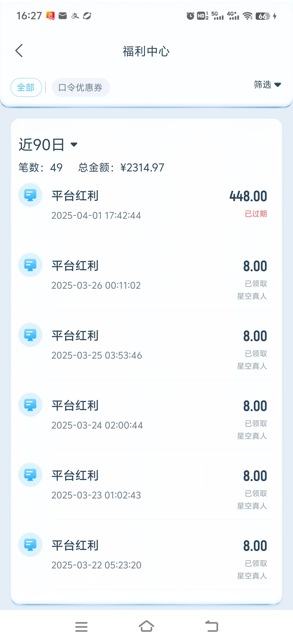Tap 已领取 status on the 03-24 entry
This screenshot has height=644, width=293.
coord(256,424)
